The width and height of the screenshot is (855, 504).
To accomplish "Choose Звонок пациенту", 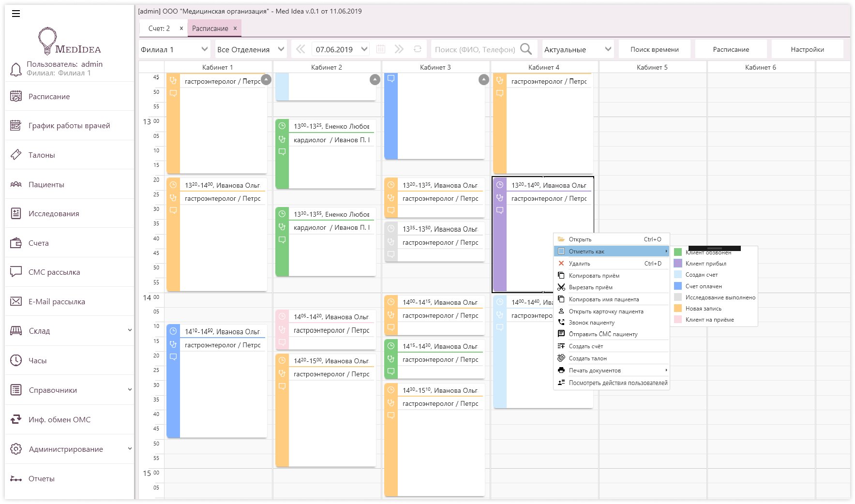I will point(612,323).
